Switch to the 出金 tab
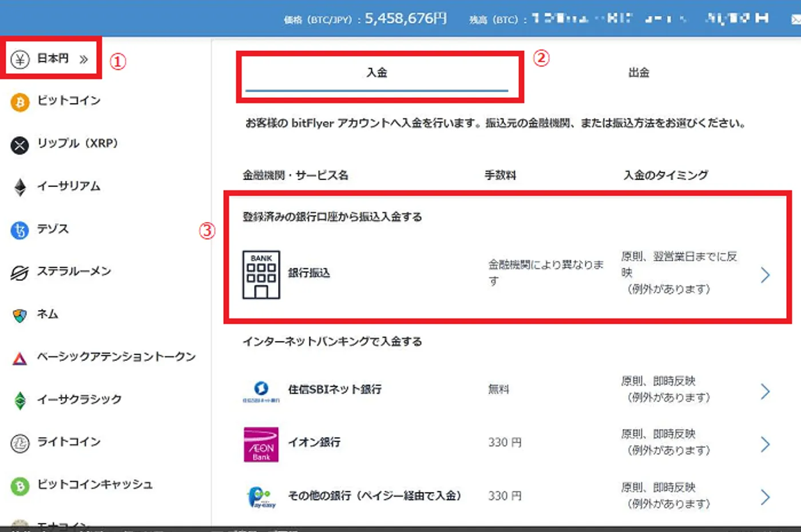This screenshot has height=532, width=801. (639, 73)
